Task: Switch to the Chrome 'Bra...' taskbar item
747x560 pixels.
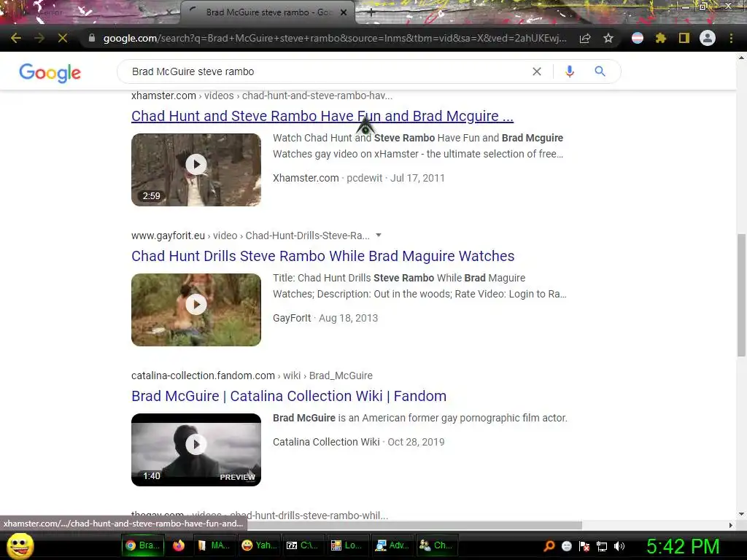Action: click(x=143, y=545)
